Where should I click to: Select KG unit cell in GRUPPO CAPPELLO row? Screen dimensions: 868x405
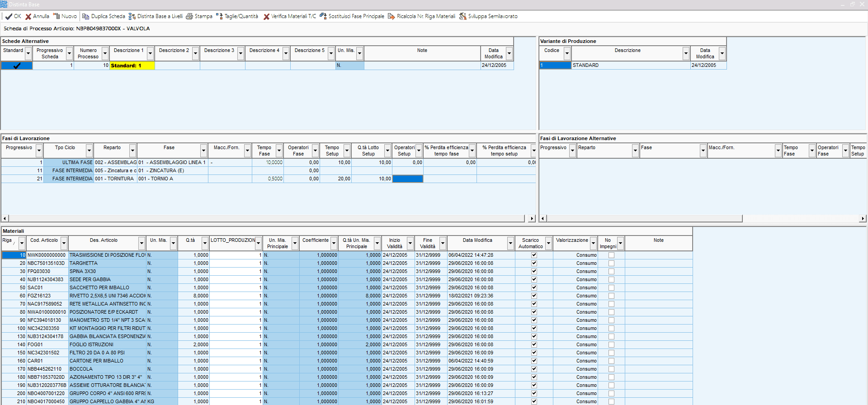[162, 401]
